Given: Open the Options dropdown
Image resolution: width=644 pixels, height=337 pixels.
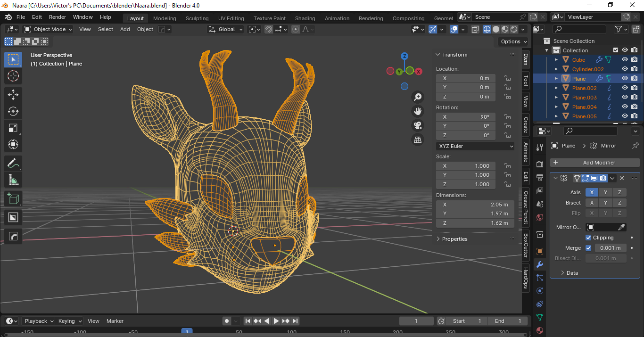Looking at the screenshot, I should coord(514,41).
